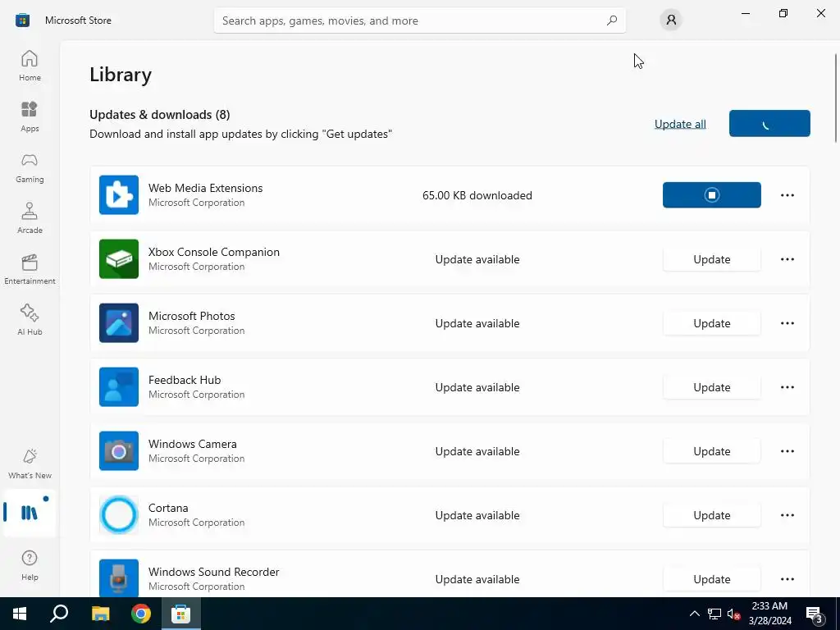Click the "Web Media Extensions" title text
This screenshot has width=840, height=630.
coord(206,188)
